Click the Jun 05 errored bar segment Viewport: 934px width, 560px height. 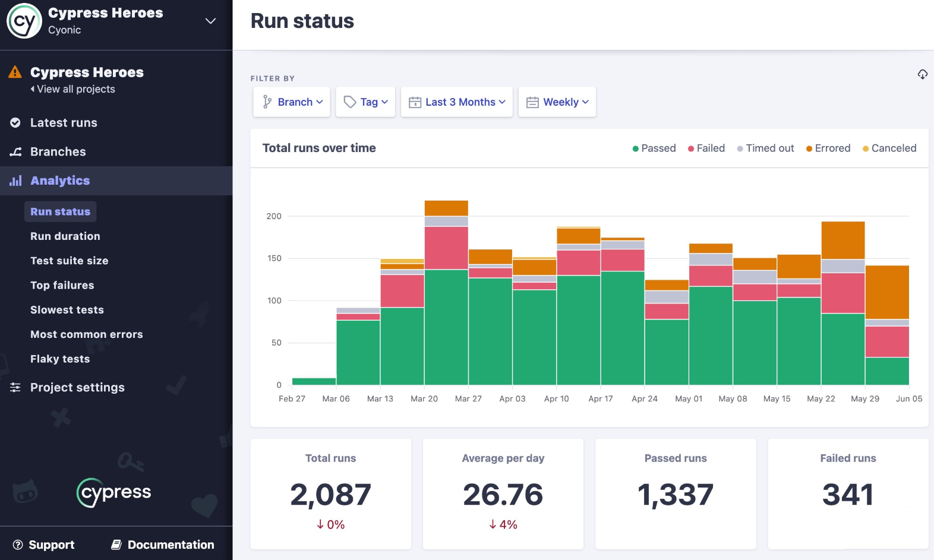887,292
